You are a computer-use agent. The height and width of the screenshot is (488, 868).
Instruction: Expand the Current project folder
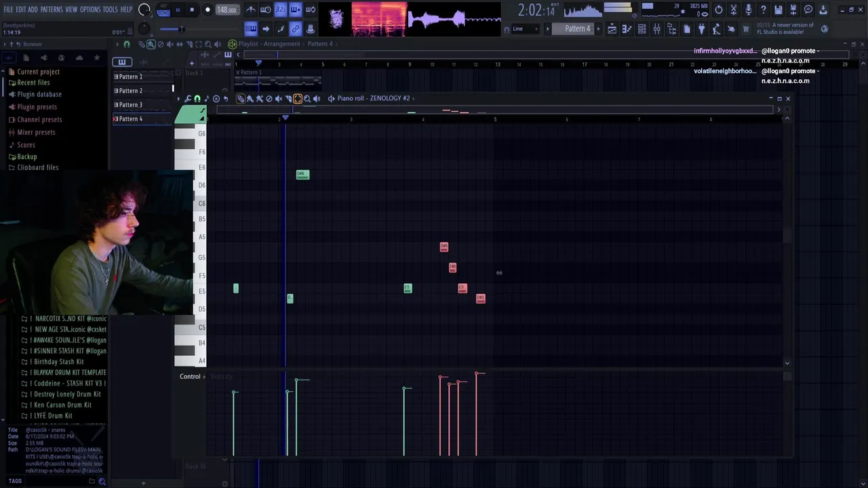[38, 72]
